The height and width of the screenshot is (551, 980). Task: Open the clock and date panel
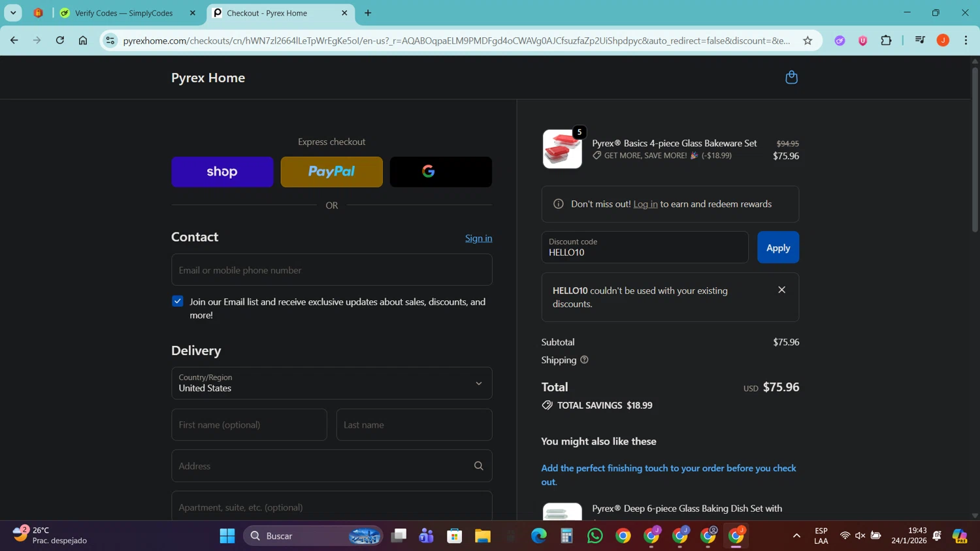pos(908,535)
